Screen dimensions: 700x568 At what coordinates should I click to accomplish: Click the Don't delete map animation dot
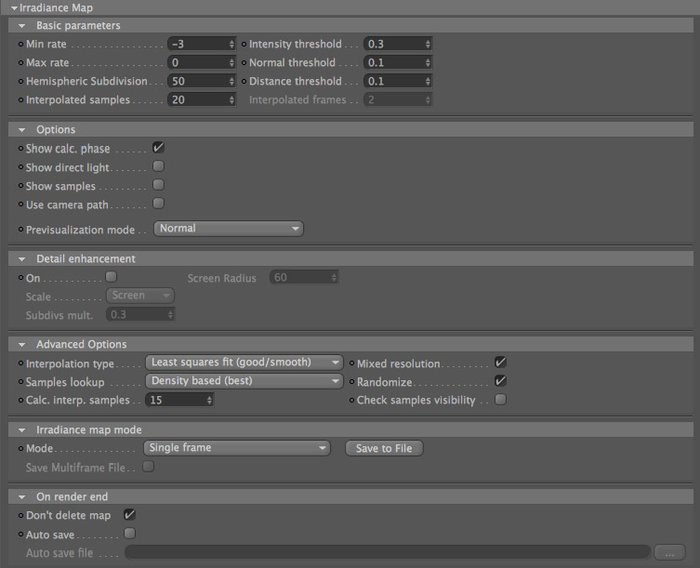pyautogui.click(x=21, y=515)
